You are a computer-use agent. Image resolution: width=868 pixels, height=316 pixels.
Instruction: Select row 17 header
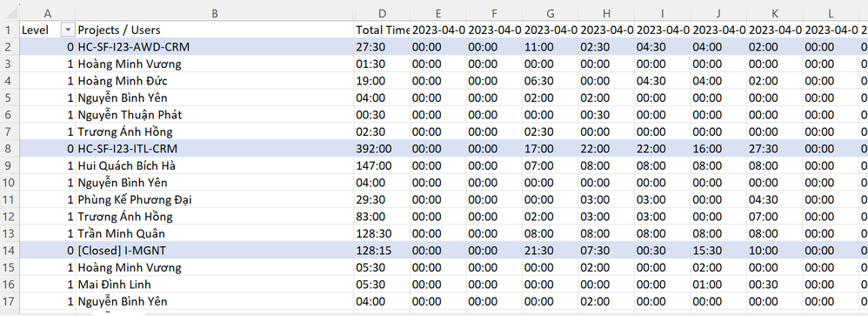click(x=10, y=301)
